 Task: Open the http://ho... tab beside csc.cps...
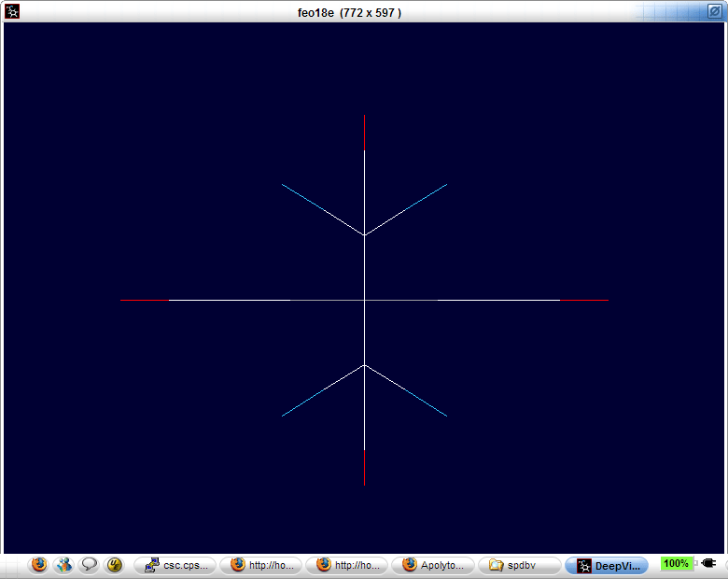(260, 565)
